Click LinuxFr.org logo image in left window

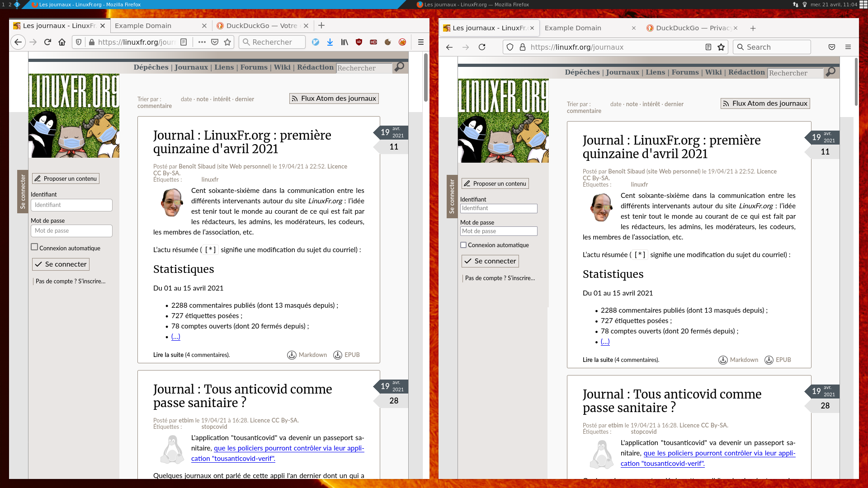point(74,116)
